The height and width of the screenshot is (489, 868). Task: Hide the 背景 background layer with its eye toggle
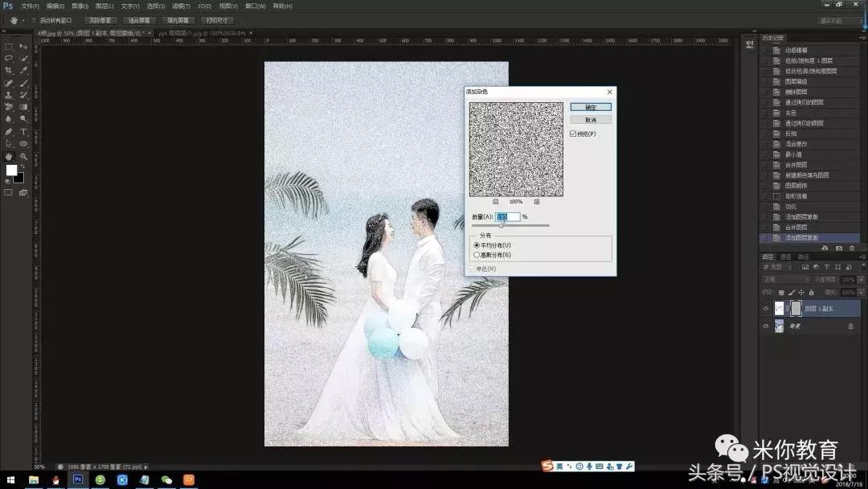766,325
